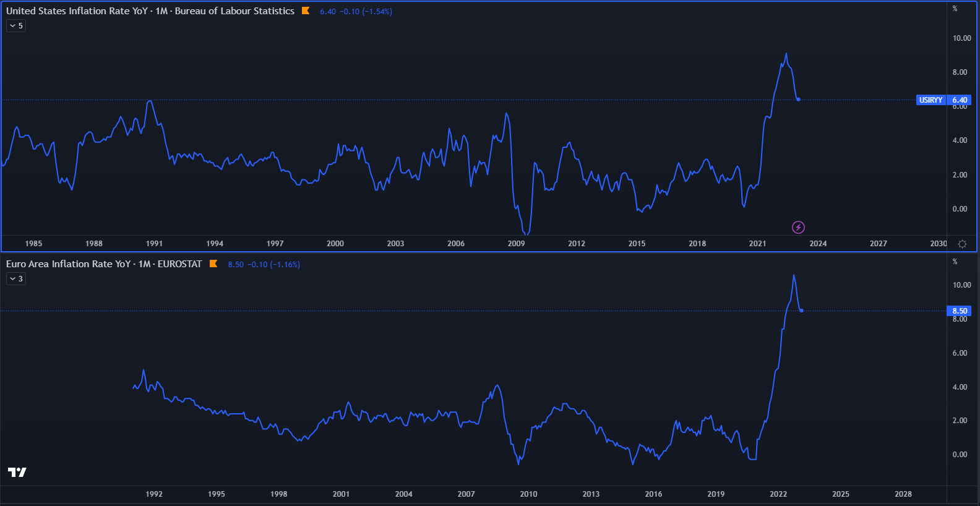The image size is (980, 506).
Task: Expand the collapsed 5 indicators legend
Action: click(x=16, y=26)
